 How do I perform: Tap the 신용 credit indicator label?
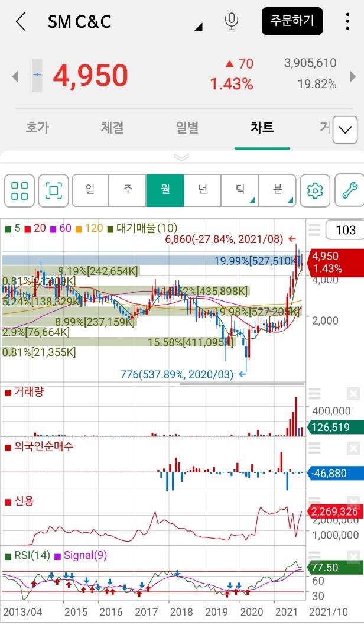tap(19, 501)
